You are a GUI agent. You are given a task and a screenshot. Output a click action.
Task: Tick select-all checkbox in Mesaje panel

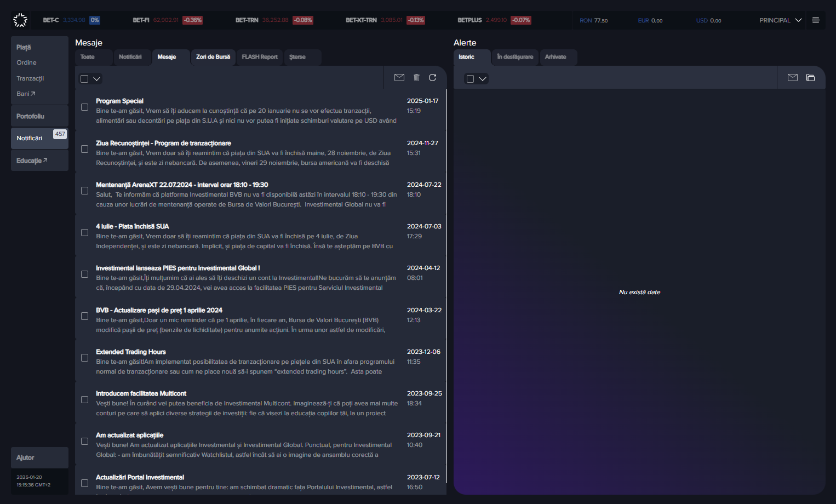coord(84,79)
